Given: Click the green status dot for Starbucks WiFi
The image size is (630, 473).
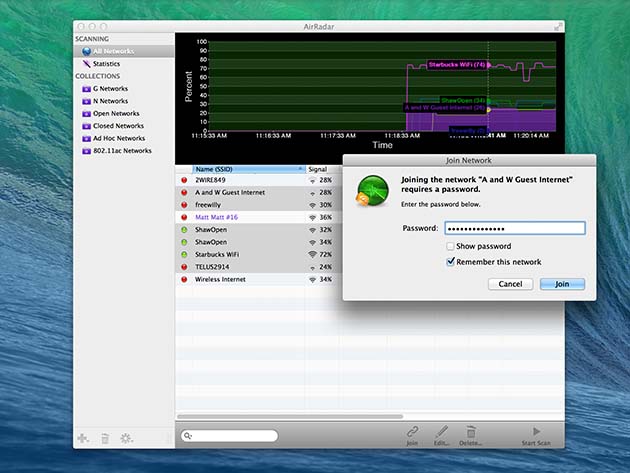Looking at the screenshot, I should pos(184,255).
